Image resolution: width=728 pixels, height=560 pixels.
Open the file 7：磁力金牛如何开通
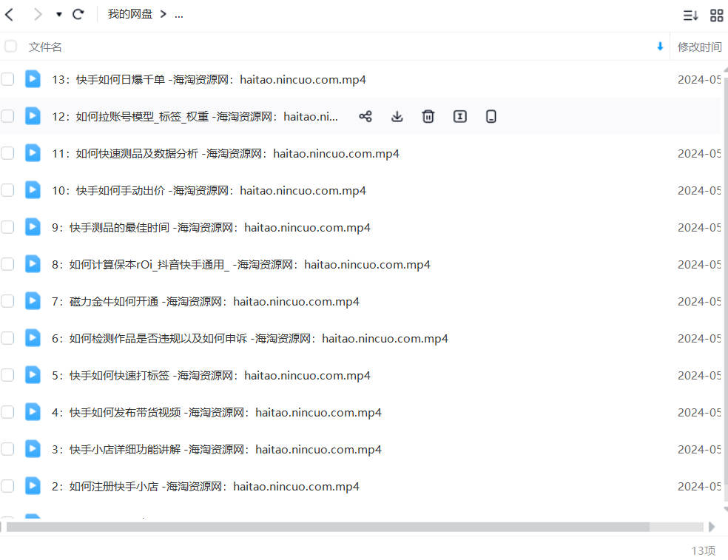coord(206,302)
